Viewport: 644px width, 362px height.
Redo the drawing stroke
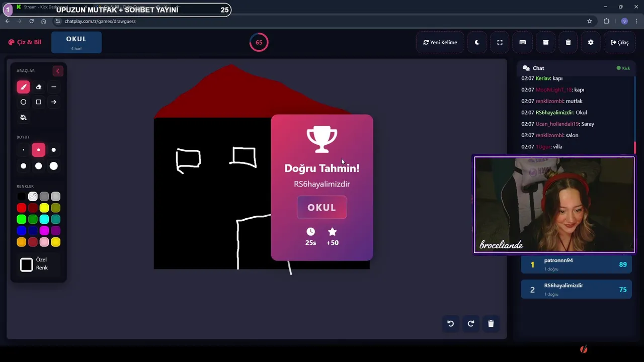pos(471,324)
